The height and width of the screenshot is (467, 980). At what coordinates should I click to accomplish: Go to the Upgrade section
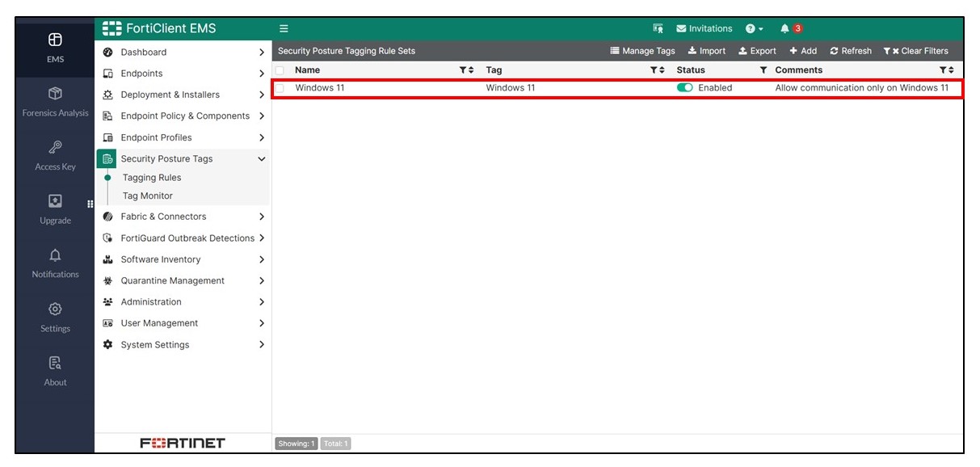point(55,209)
